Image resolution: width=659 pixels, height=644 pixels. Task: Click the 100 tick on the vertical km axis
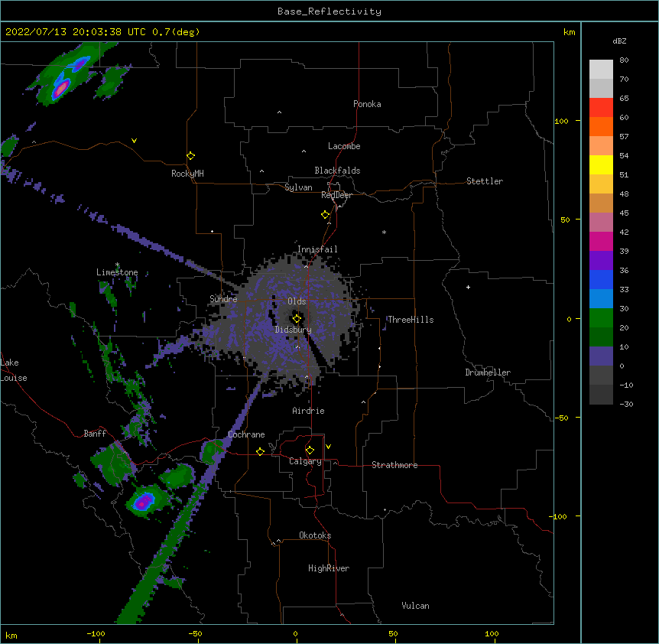(x=561, y=121)
